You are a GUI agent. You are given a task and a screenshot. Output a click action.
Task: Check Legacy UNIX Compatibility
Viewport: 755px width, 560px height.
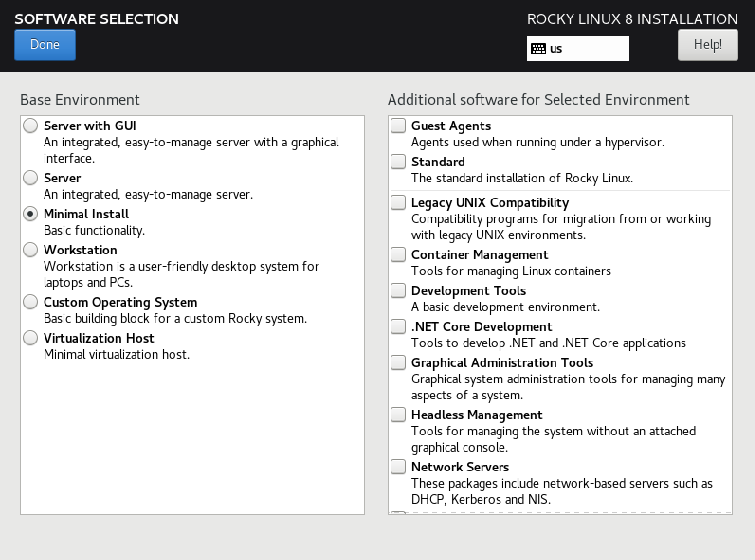(398, 203)
